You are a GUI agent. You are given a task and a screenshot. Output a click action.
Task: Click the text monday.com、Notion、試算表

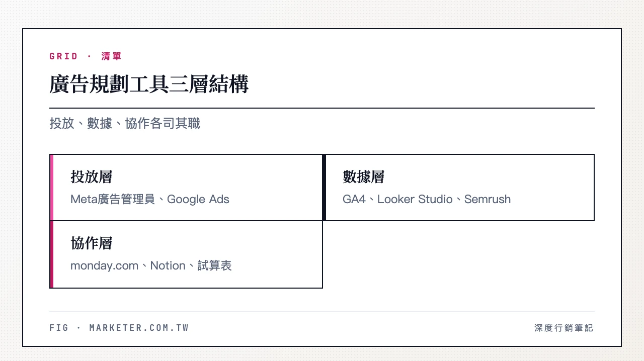(x=151, y=265)
